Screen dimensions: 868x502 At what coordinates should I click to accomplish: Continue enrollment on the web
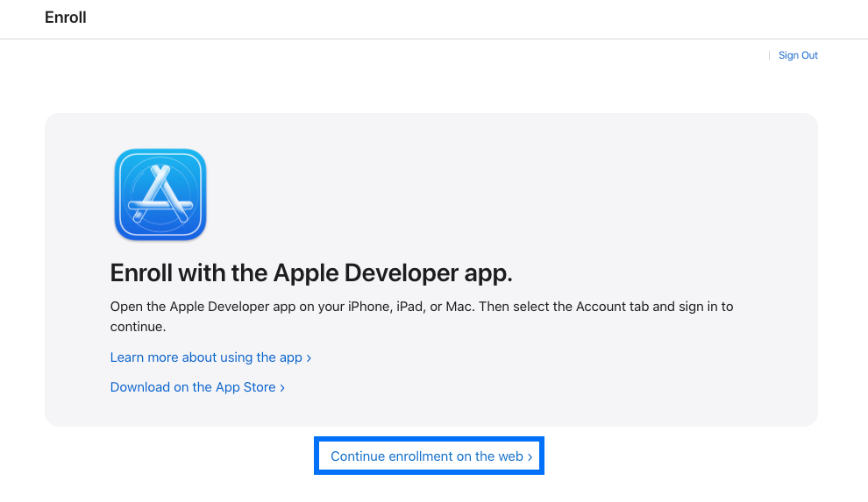pos(427,456)
